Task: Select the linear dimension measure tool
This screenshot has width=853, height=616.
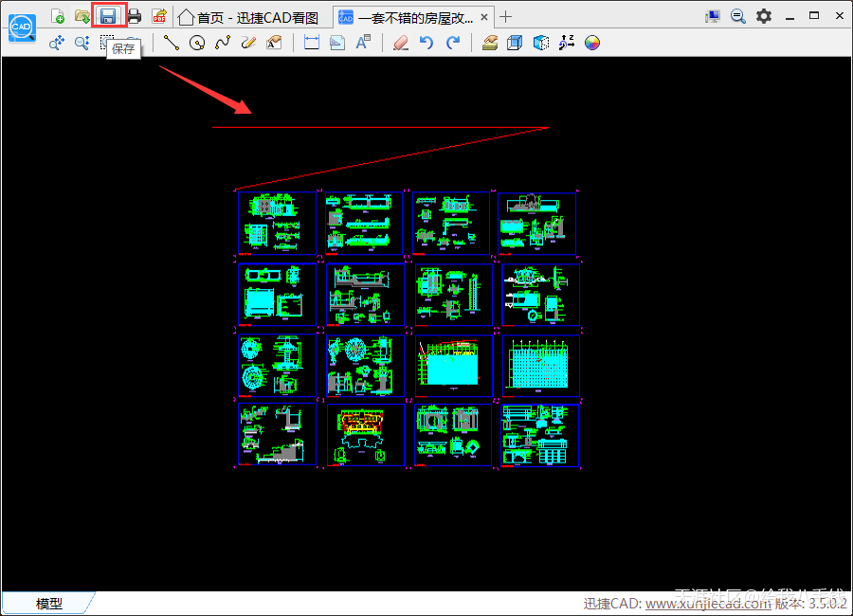Action: [x=312, y=43]
